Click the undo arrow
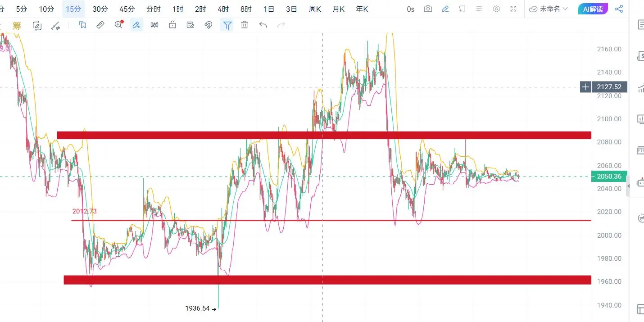The image size is (644, 322). tap(263, 25)
